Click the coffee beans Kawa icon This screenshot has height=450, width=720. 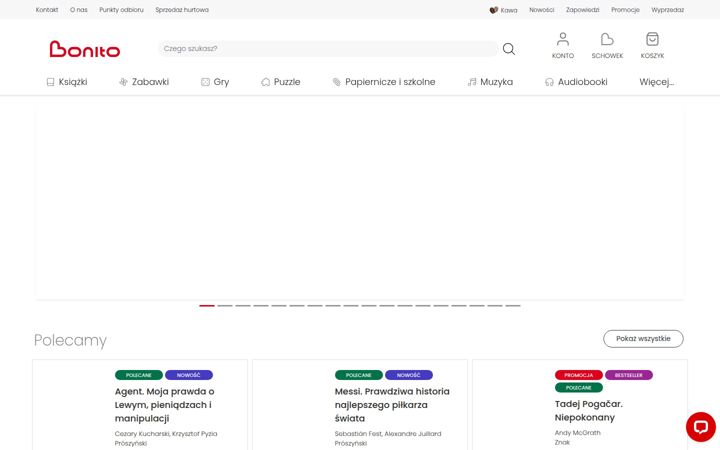coord(494,10)
